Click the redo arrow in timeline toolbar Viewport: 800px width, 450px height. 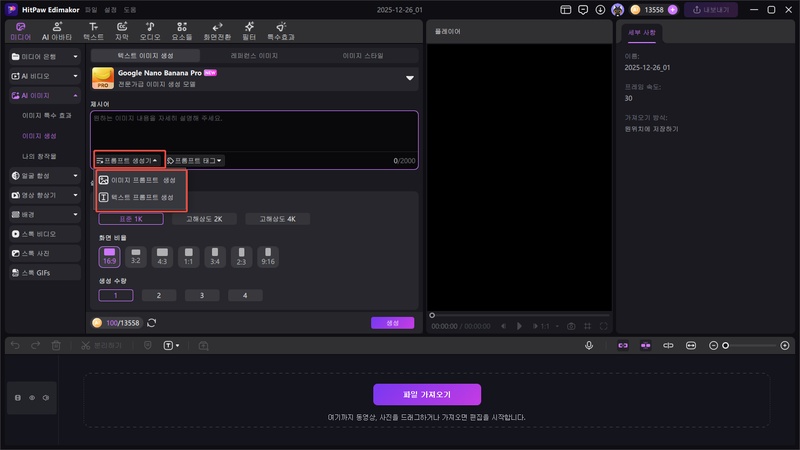point(35,345)
